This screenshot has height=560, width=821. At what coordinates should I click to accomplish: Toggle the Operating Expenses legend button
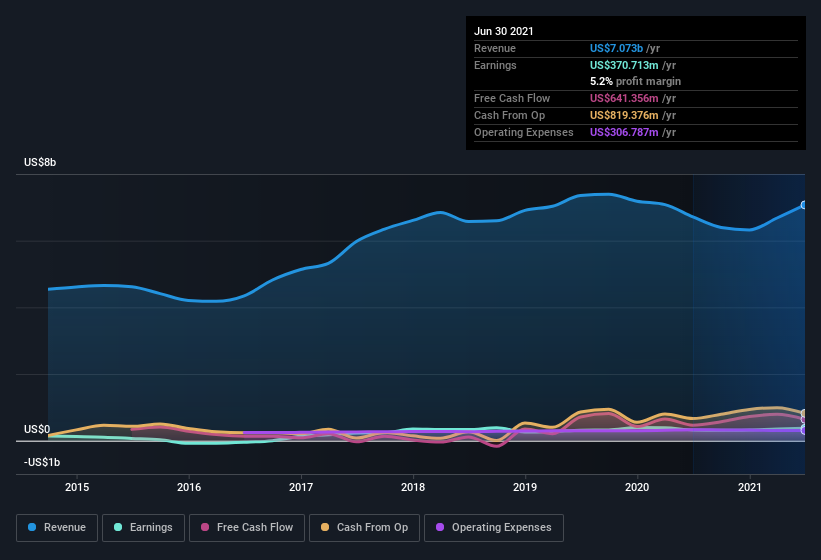point(494,528)
